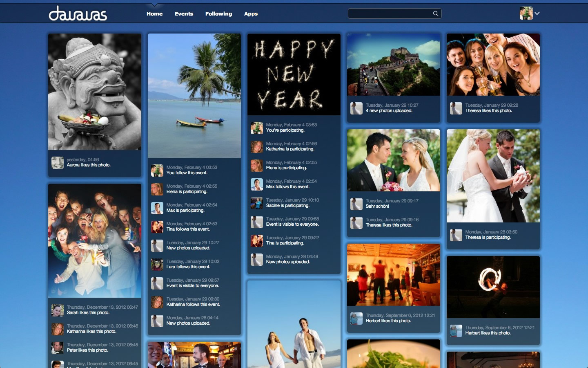Click Herbert's avatar under dancing photo
The width and height of the screenshot is (588, 368).
point(356,319)
